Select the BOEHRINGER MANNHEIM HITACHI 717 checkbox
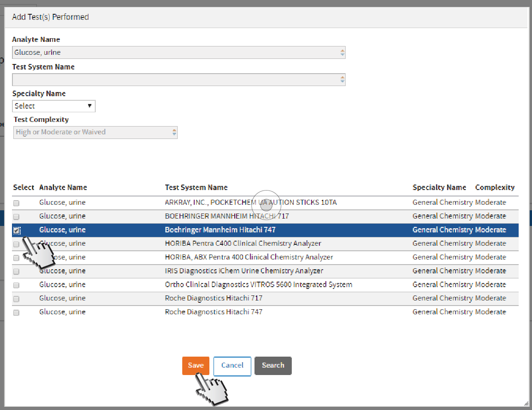Image resolution: width=532 pixels, height=410 pixels. point(17,217)
